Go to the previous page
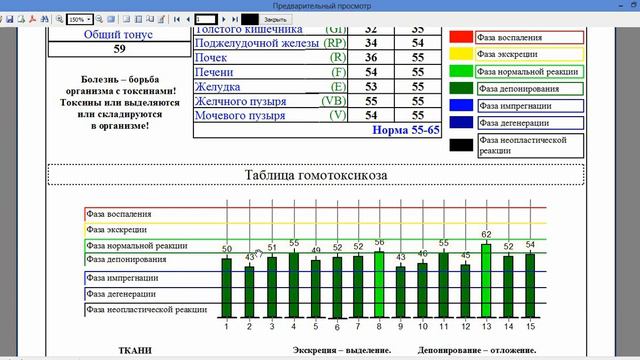This screenshot has height=360, width=640. point(188,19)
